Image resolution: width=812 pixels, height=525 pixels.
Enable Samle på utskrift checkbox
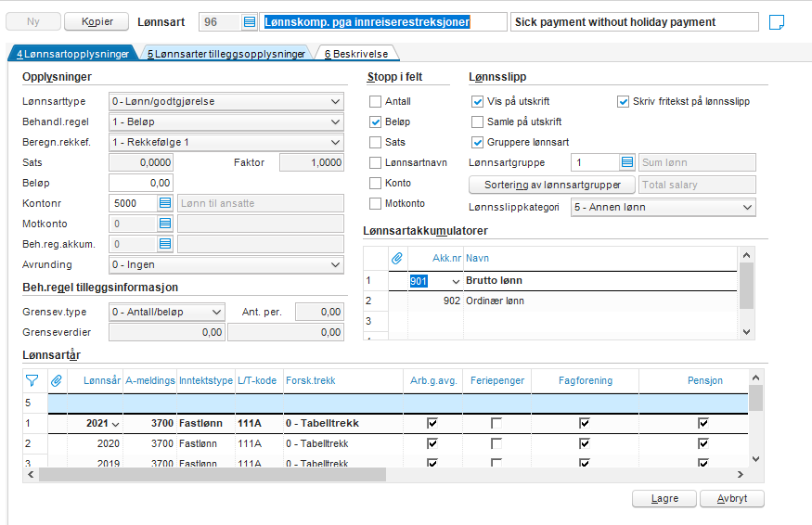pyautogui.click(x=478, y=122)
